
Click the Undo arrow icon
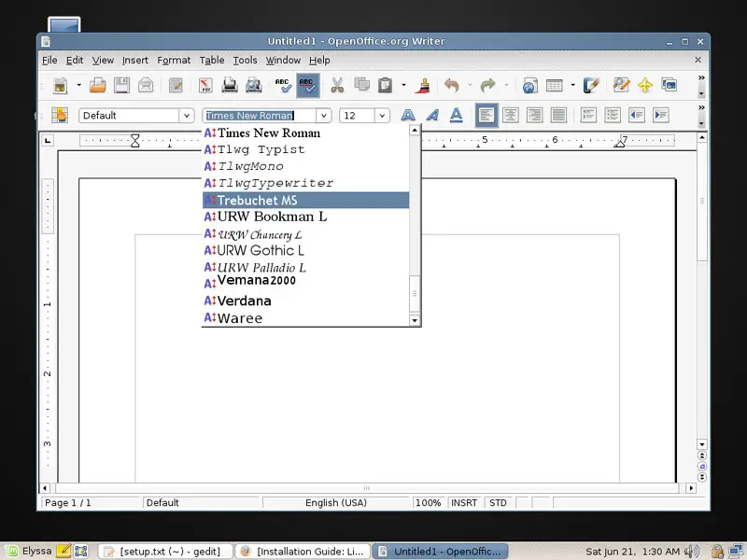tap(452, 86)
